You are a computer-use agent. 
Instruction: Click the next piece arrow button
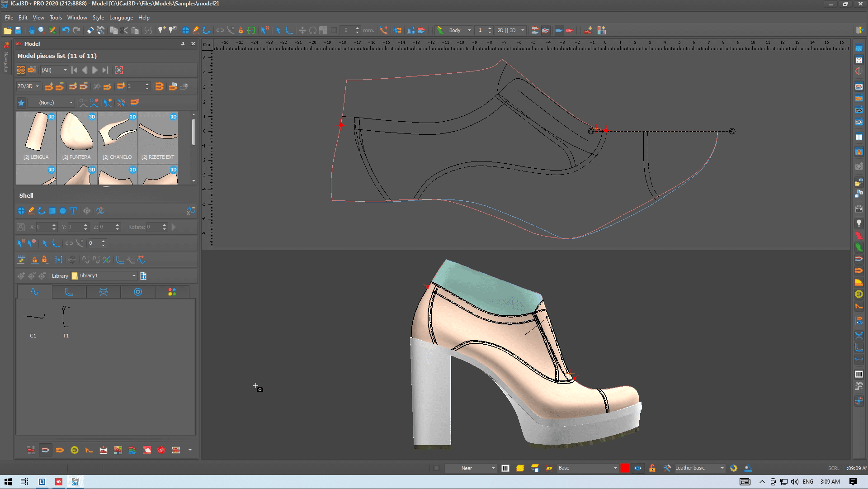pos(95,70)
